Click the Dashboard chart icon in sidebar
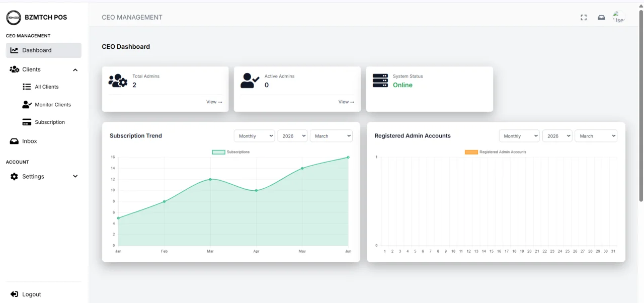The width and height of the screenshot is (644, 303). 14,50
